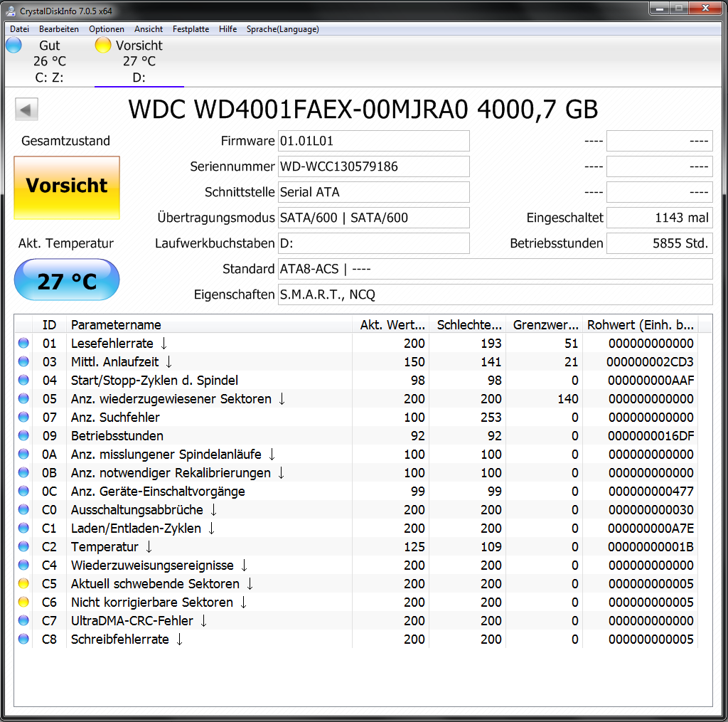The height and width of the screenshot is (722, 728).
Task: Click the Parametername column header
Action: tap(210, 324)
